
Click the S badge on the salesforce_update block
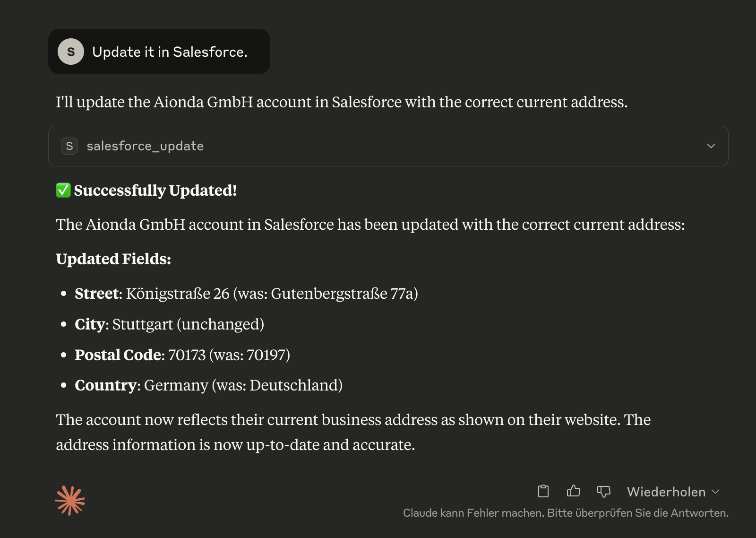pyautogui.click(x=69, y=146)
